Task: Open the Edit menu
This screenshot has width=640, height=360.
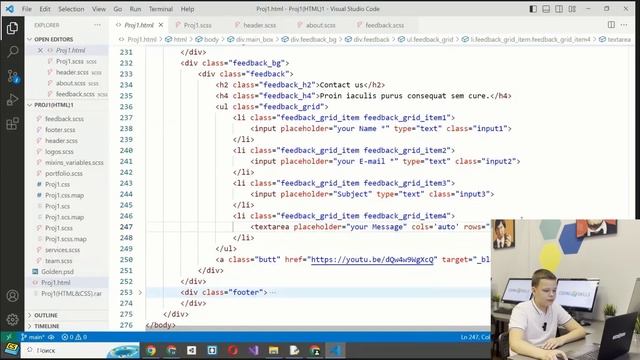Action: click(x=45, y=9)
